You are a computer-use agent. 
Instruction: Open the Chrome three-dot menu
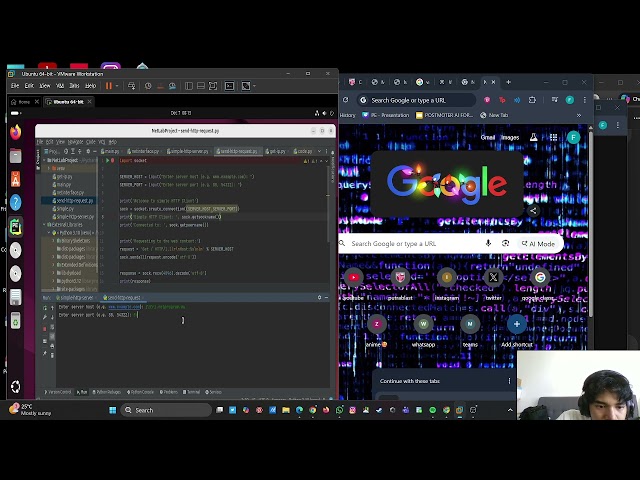pos(584,100)
